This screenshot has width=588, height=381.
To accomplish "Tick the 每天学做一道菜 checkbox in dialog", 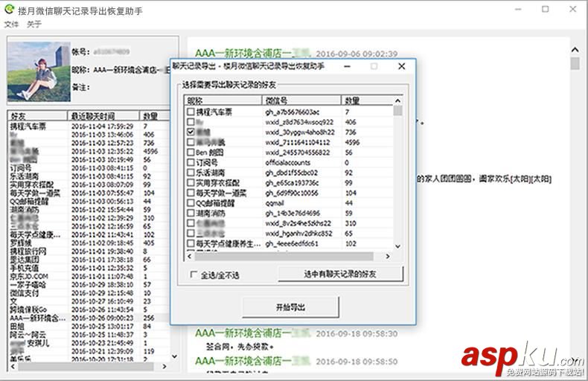I will pyautogui.click(x=191, y=193).
